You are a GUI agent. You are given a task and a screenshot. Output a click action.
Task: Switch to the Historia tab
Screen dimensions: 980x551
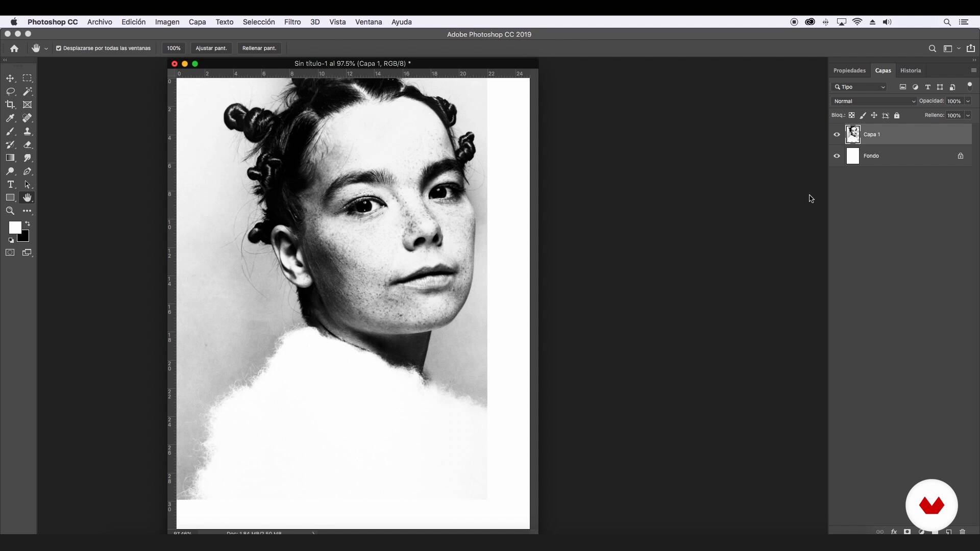click(x=911, y=70)
